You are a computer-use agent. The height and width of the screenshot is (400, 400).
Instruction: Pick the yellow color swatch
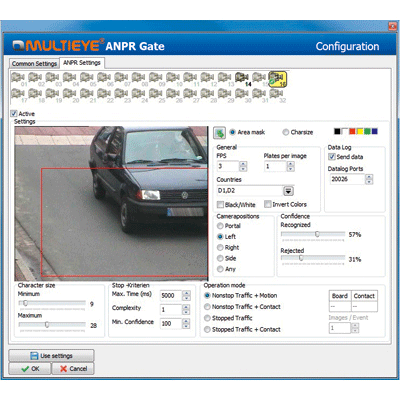point(360,131)
